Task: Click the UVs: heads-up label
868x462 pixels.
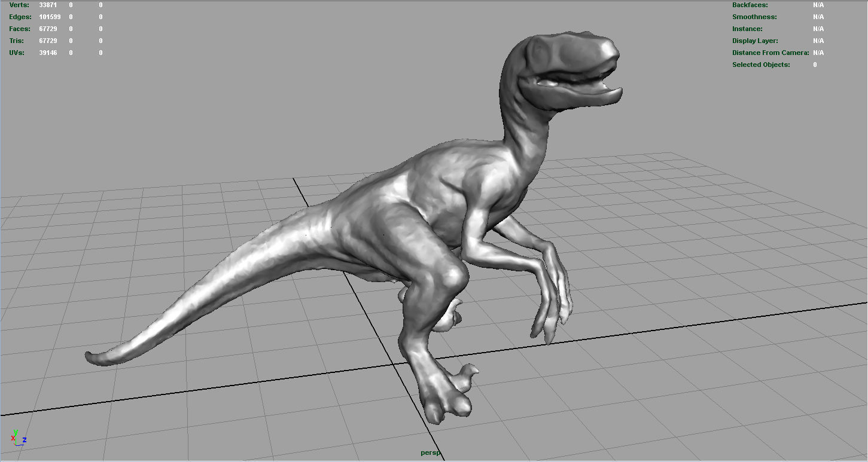Action: 18,53
